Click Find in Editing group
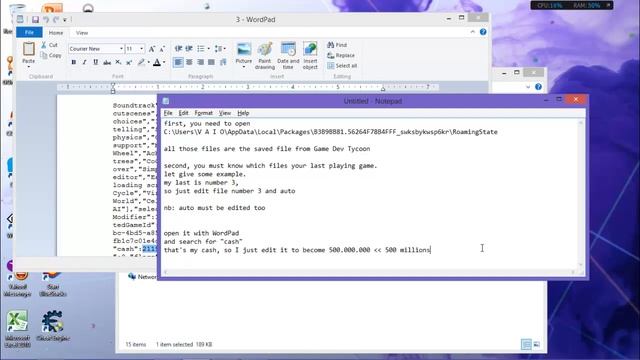 [337, 45]
